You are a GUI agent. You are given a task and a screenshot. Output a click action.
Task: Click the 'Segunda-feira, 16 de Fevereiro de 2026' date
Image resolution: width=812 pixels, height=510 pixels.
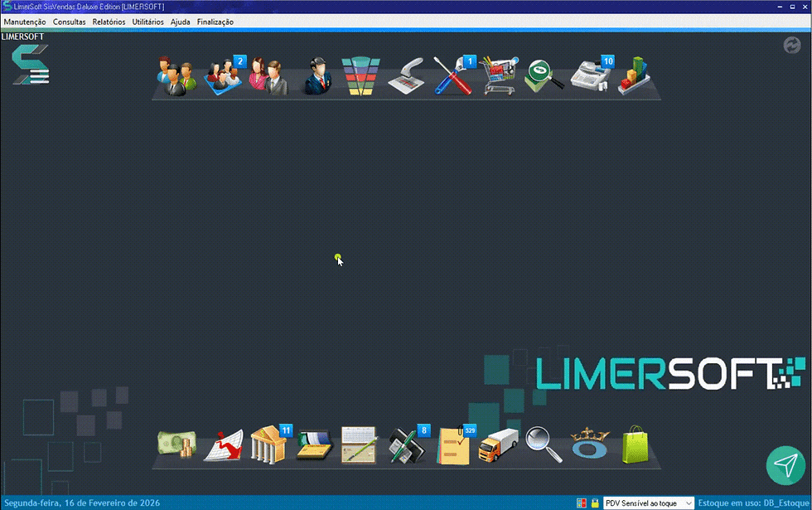[82, 503]
